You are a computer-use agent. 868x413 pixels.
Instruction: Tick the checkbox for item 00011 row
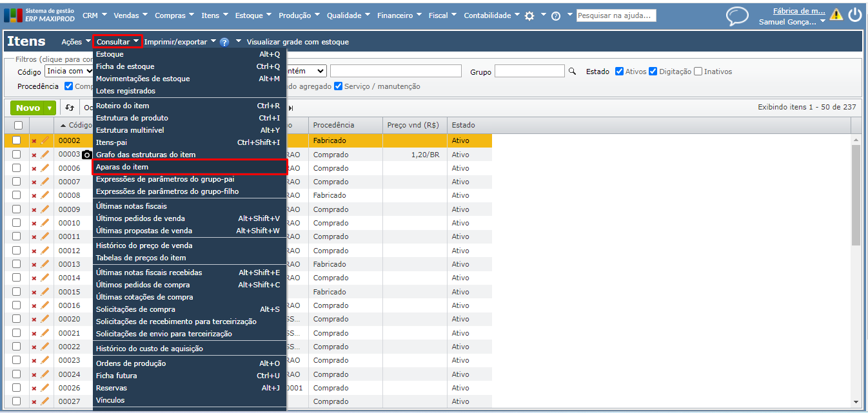(17, 236)
